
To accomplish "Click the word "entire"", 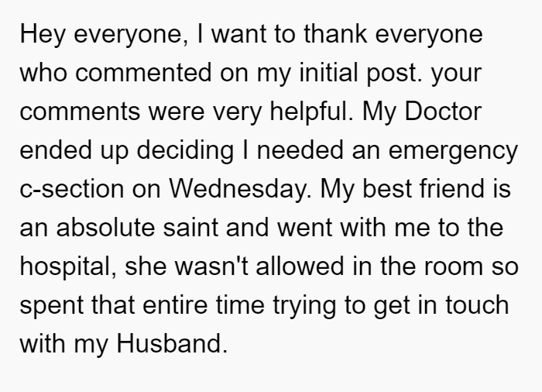I will 175,305.
